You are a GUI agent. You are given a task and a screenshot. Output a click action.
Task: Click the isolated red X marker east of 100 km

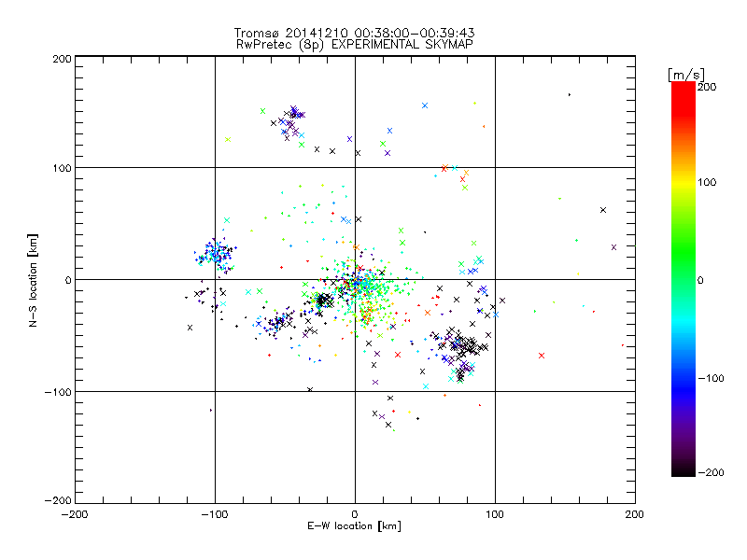coord(542,356)
